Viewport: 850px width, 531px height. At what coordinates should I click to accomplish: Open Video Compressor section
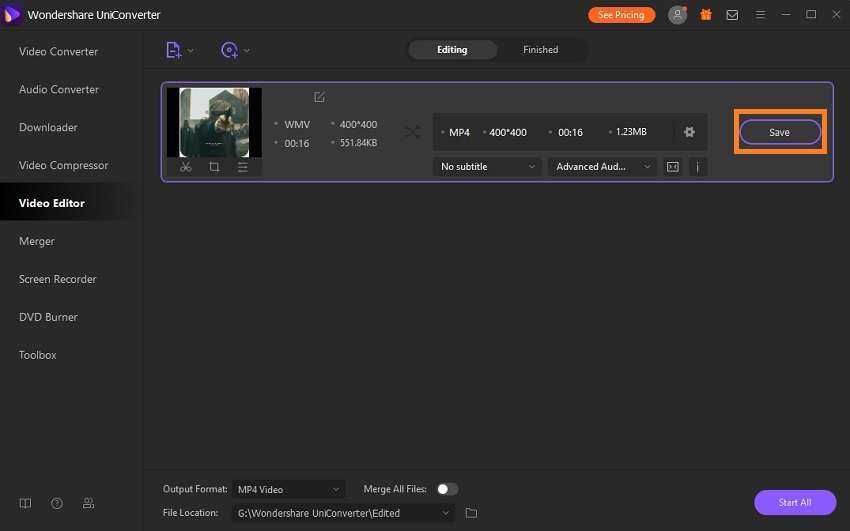pos(63,165)
